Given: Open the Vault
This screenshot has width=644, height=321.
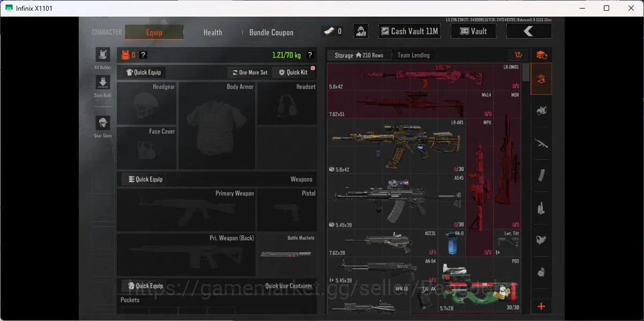Looking at the screenshot, I should (x=473, y=31).
